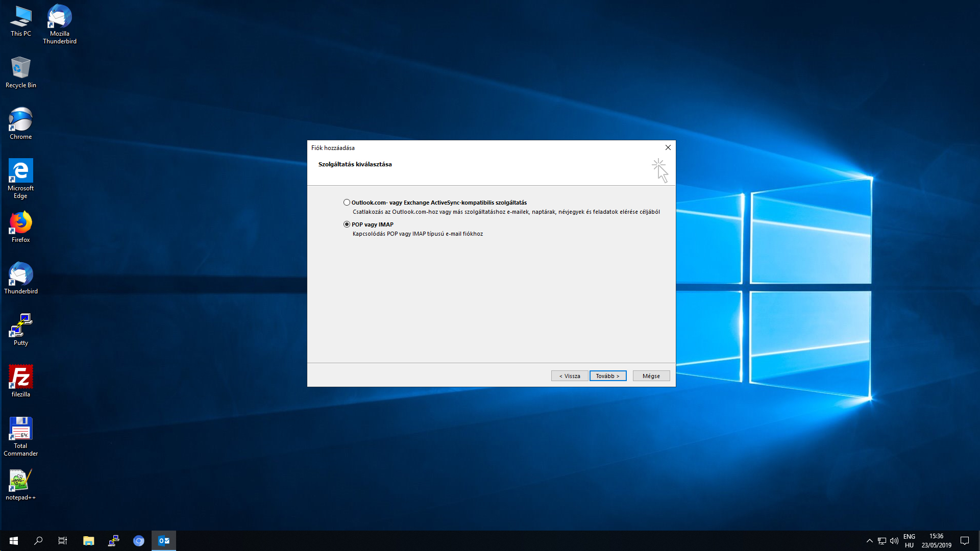
Task: Launch the Microsoft Edge desktop shortcut
Action: coord(21,179)
